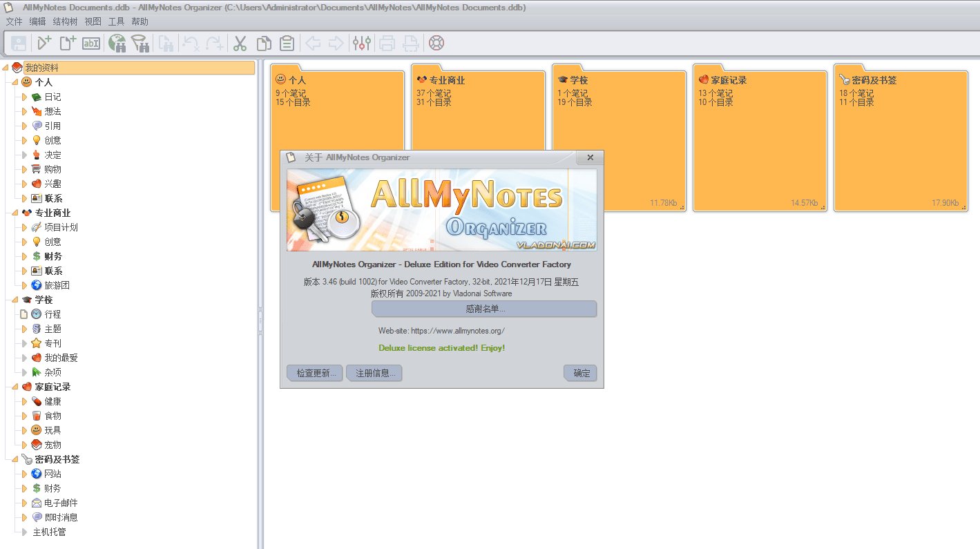Confirm the About dialog with 确定
The height and width of the screenshot is (549, 980).
(x=580, y=373)
